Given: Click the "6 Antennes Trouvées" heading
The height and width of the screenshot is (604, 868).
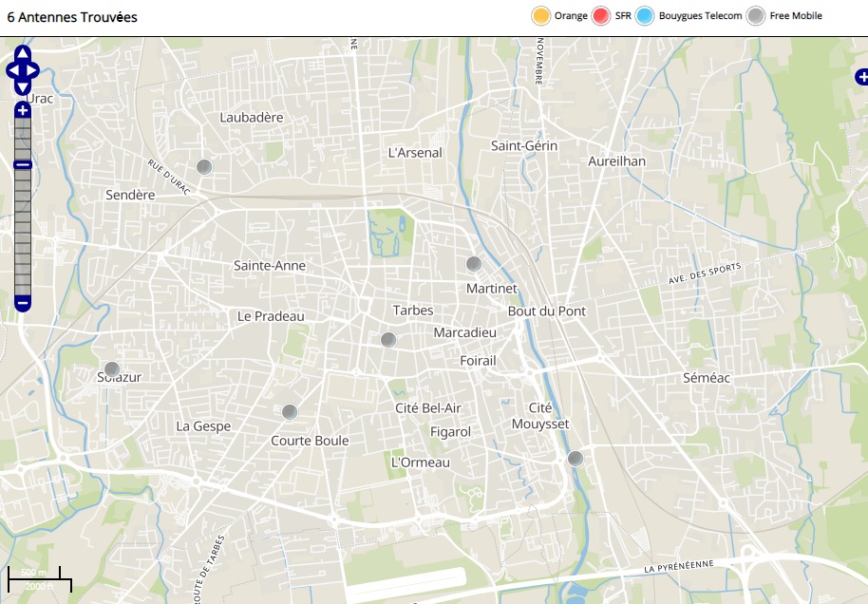Looking at the screenshot, I should pos(72,17).
